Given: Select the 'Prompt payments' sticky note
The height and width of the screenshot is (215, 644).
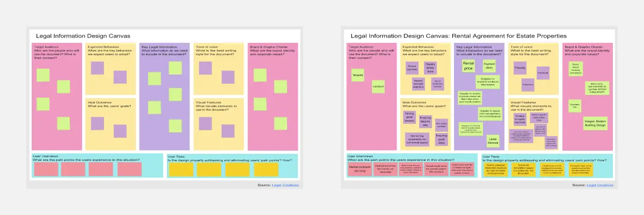Looking at the screenshot, I should pos(413,68).
